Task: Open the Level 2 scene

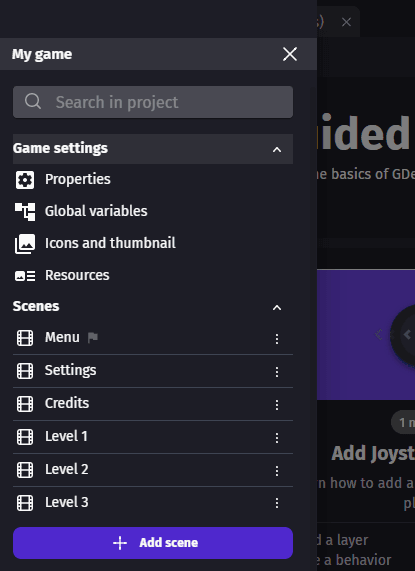Action: tap(153, 470)
